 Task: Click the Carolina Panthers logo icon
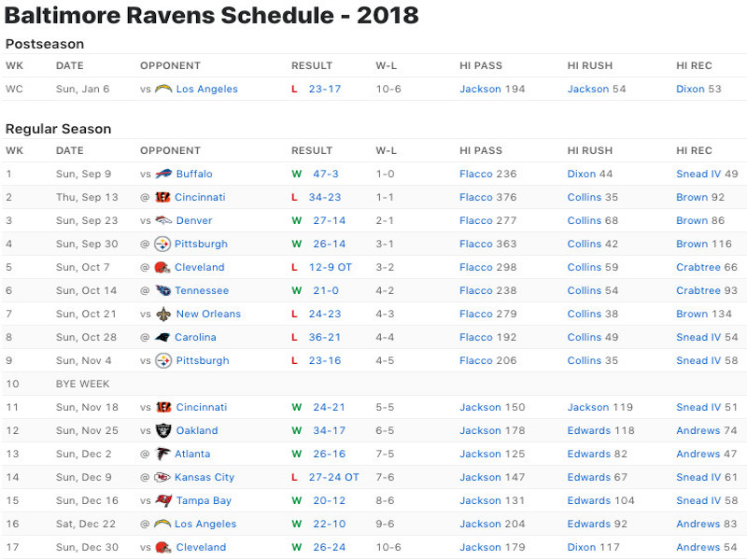point(162,337)
